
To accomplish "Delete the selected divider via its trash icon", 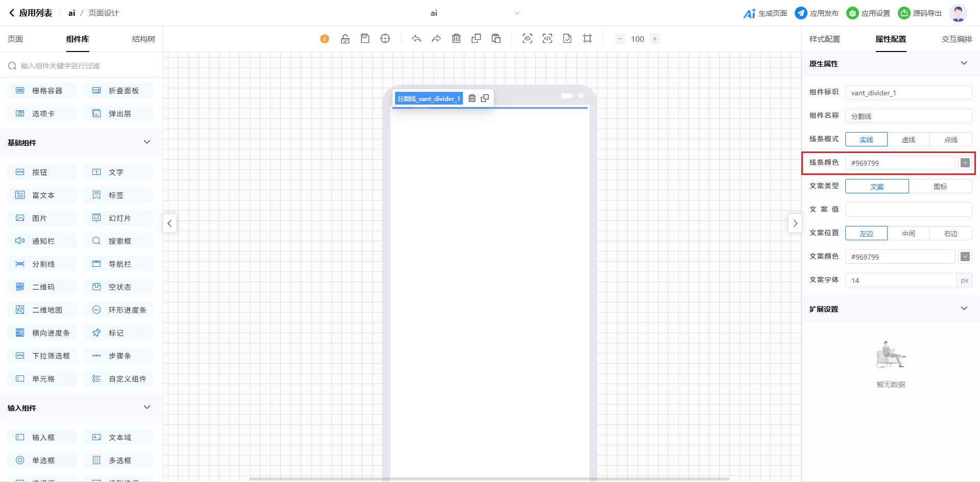I will point(472,98).
